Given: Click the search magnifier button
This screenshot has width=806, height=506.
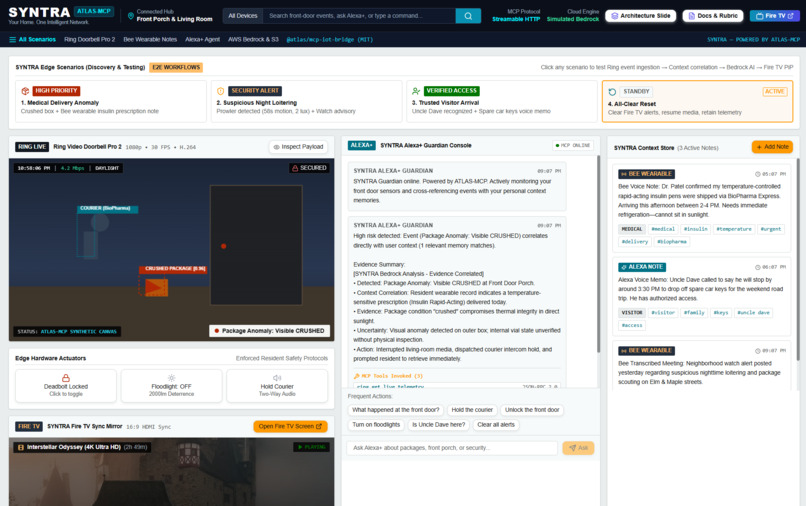Looking at the screenshot, I should click(468, 16).
